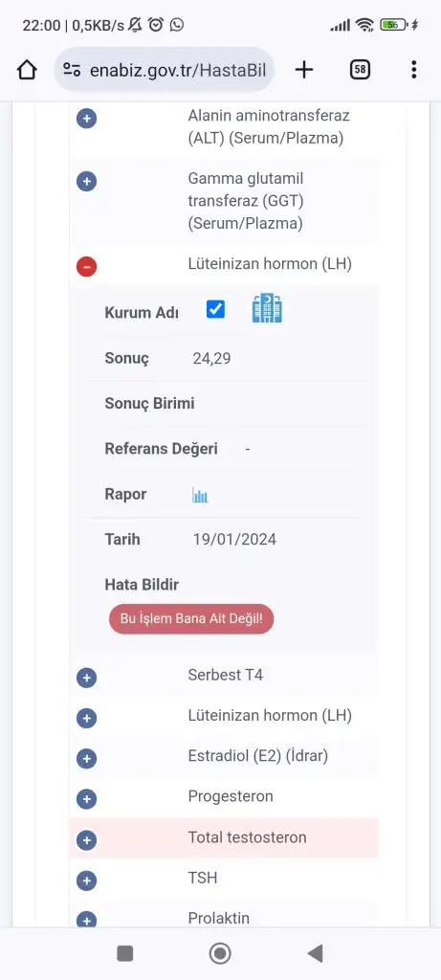Open the browser three-dot menu
The height and width of the screenshot is (980, 441).
(x=413, y=70)
